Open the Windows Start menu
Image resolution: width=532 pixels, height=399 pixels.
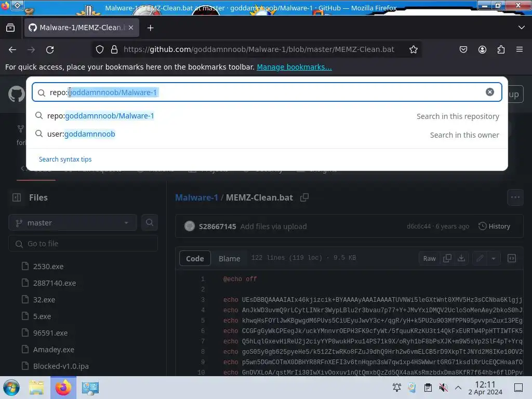[x=11, y=388]
